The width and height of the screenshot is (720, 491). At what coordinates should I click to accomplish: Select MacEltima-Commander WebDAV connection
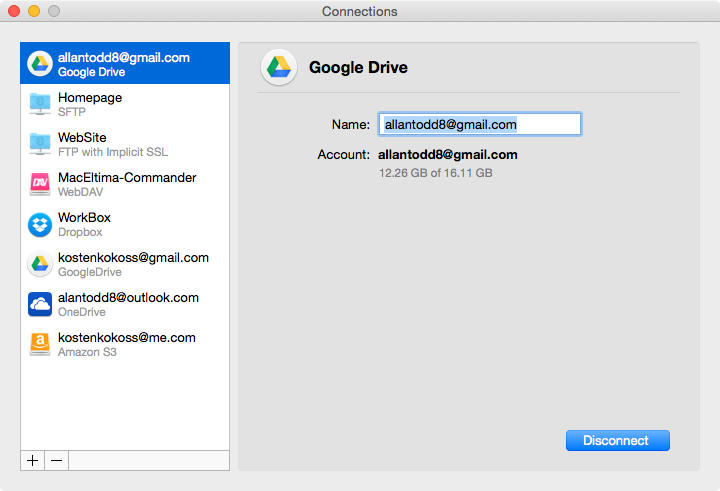pyautogui.click(x=125, y=184)
